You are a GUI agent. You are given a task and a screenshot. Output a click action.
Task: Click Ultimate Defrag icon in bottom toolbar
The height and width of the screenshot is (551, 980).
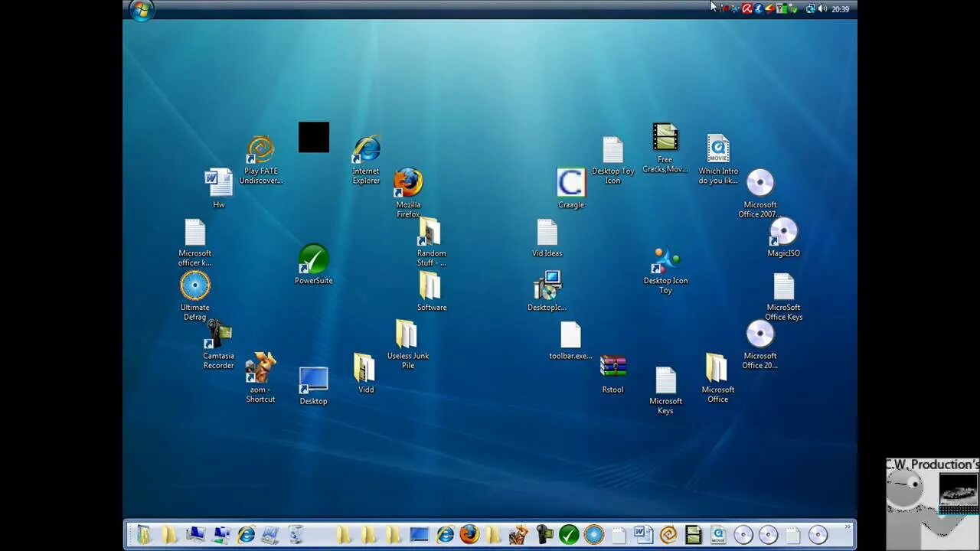pos(593,534)
